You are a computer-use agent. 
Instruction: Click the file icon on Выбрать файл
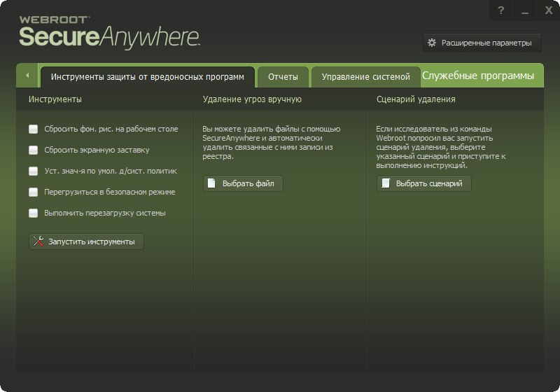[x=211, y=183]
